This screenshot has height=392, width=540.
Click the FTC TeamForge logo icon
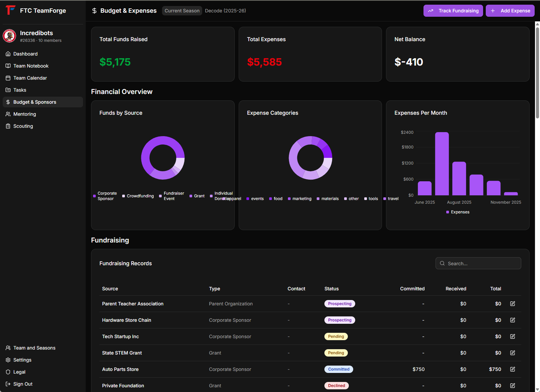point(10,10)
